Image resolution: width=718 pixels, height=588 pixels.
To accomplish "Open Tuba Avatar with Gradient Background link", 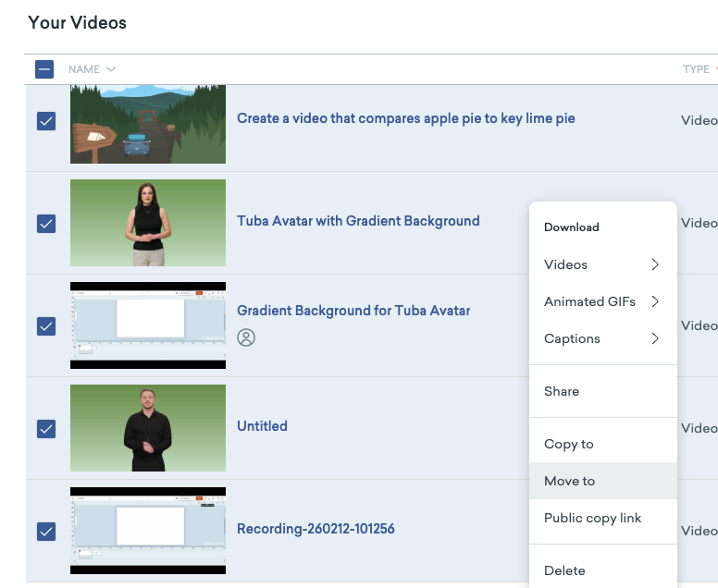I will [x=358, y=221].
